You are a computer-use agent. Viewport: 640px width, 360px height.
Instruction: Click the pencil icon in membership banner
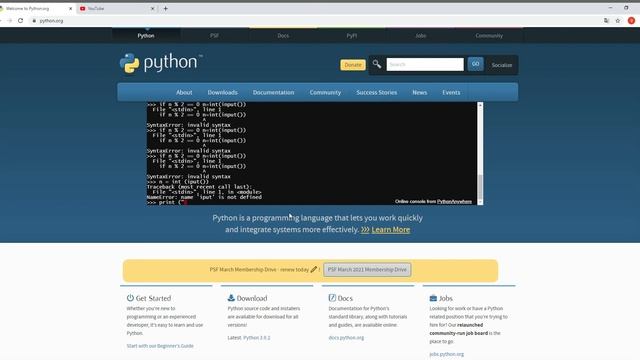pos(313,269)
